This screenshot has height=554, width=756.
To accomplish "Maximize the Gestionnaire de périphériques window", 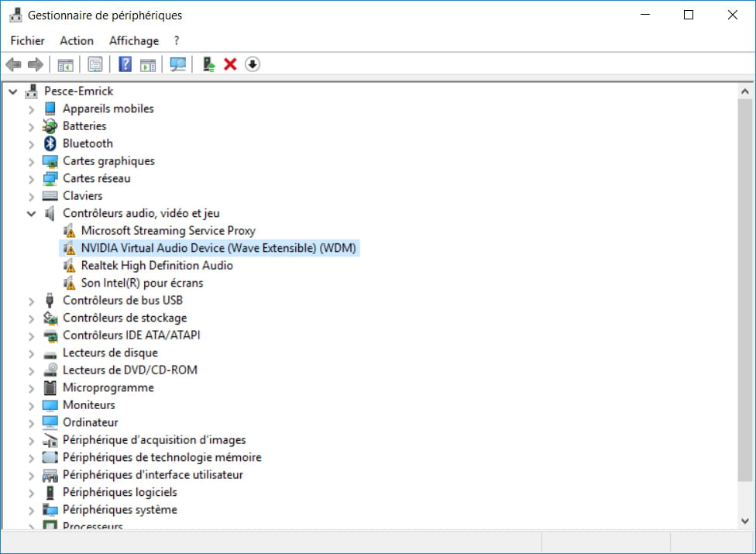I will click(x=689, y=15).
